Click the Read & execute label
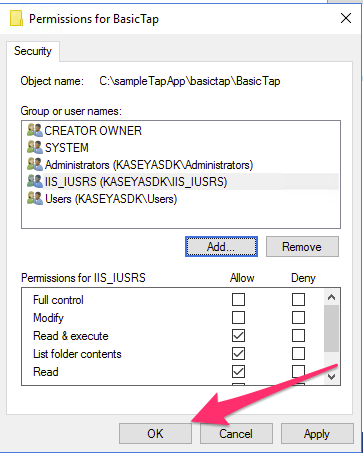 pos(71,336)
